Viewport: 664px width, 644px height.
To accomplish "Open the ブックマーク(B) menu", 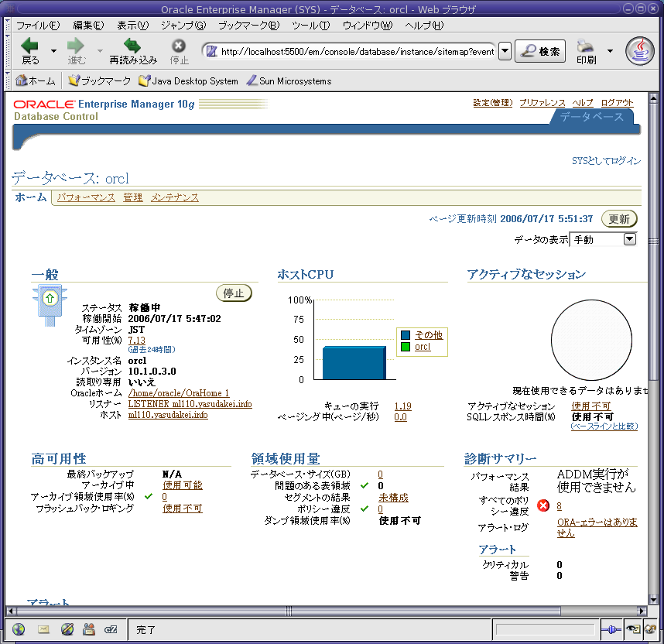I will click(x=249, y=26).
